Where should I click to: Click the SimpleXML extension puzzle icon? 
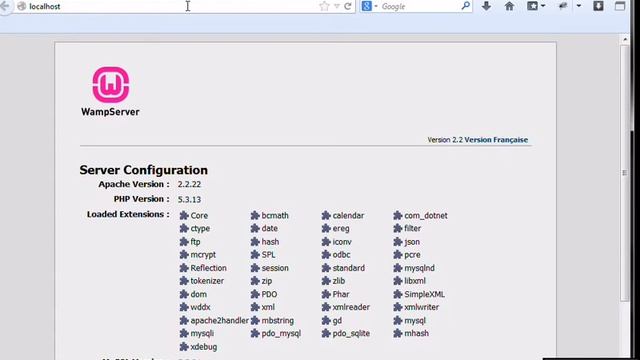point(398,294)
